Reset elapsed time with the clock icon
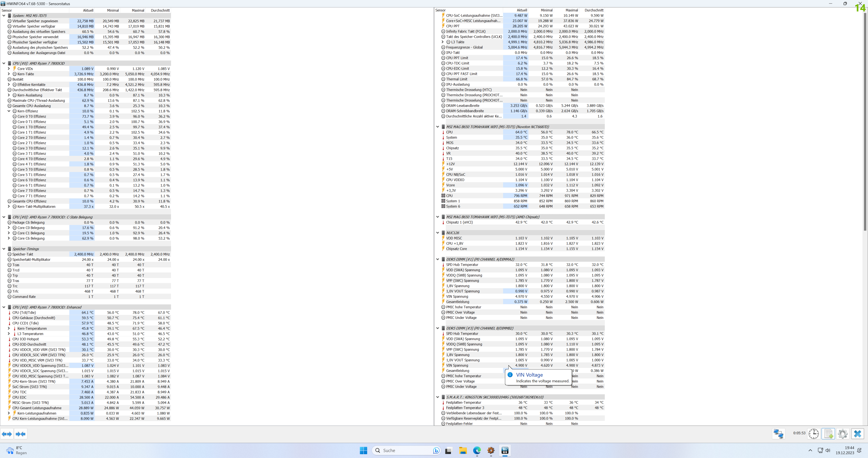This screenshot has width=868, height=458. click(x=814, y=434)
